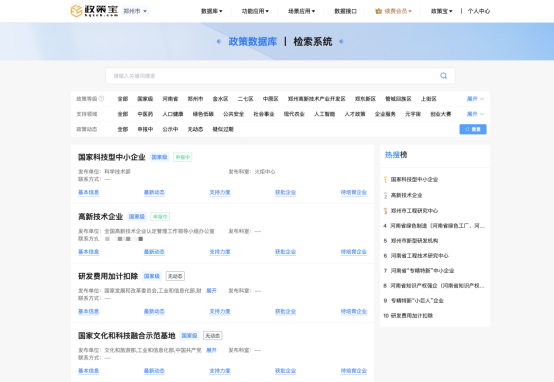Filter by 国家级 policy level
Viewport: 554px width, 382px height.
click(x=145, y=99)
